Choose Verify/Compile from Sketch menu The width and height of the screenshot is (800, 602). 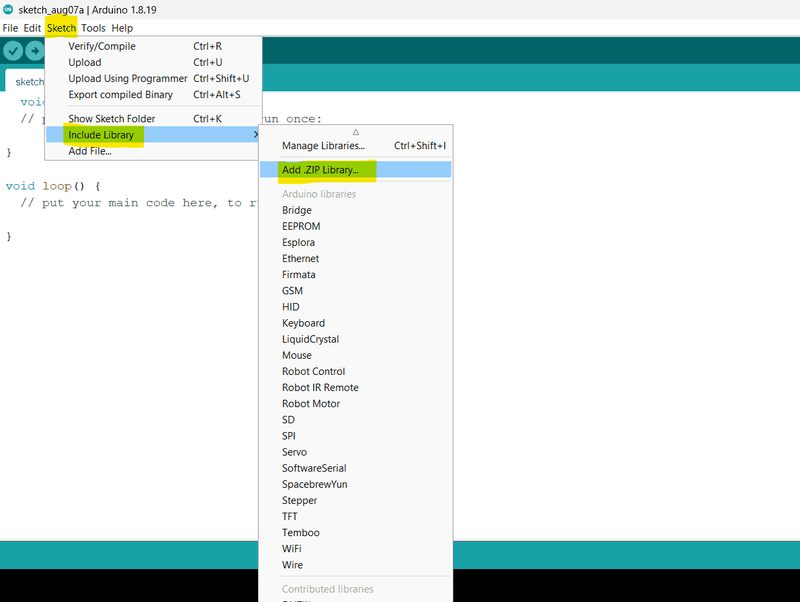[x=153, y=46]
